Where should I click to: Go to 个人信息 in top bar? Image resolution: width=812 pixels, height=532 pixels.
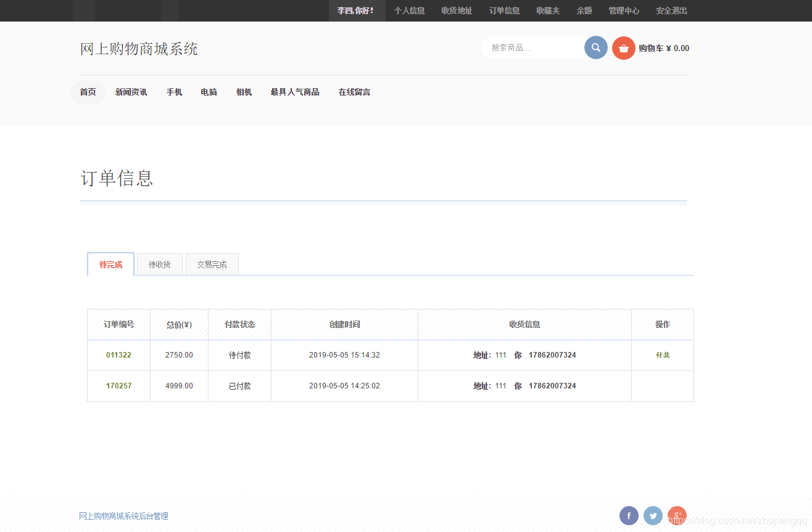point(409,10)
